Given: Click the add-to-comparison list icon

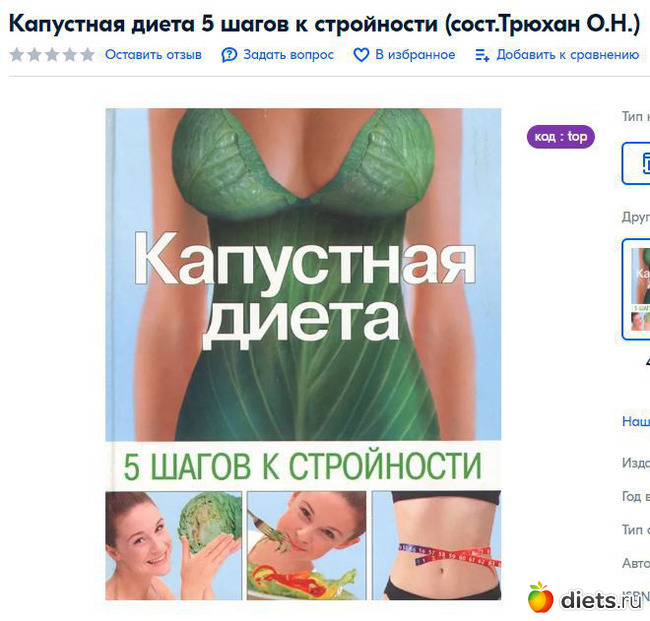Looking at the screenshot, I should tap(482, 55).
